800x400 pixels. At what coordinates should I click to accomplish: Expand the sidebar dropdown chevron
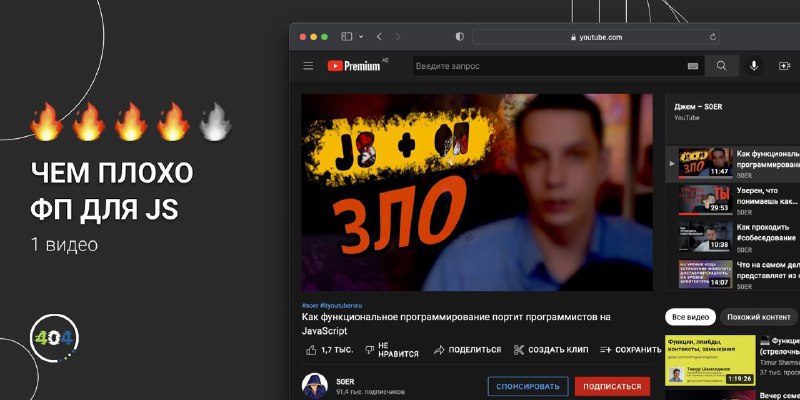pyautogui.click(x=361, y=37)
